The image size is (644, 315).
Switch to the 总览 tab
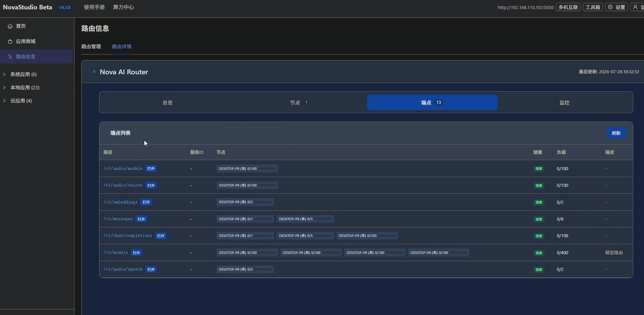168,102
